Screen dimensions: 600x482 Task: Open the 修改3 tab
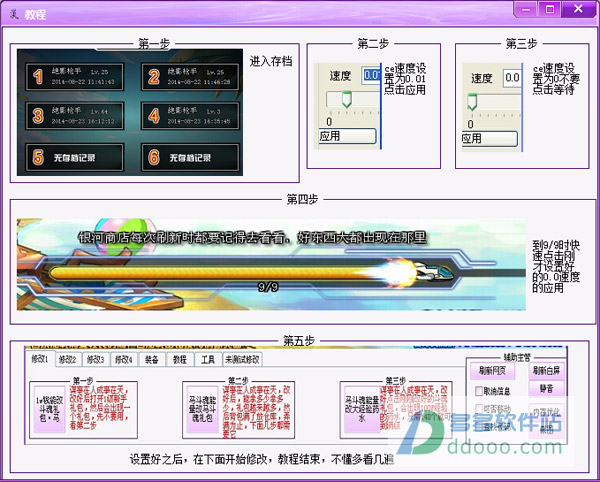click(96, 360)
